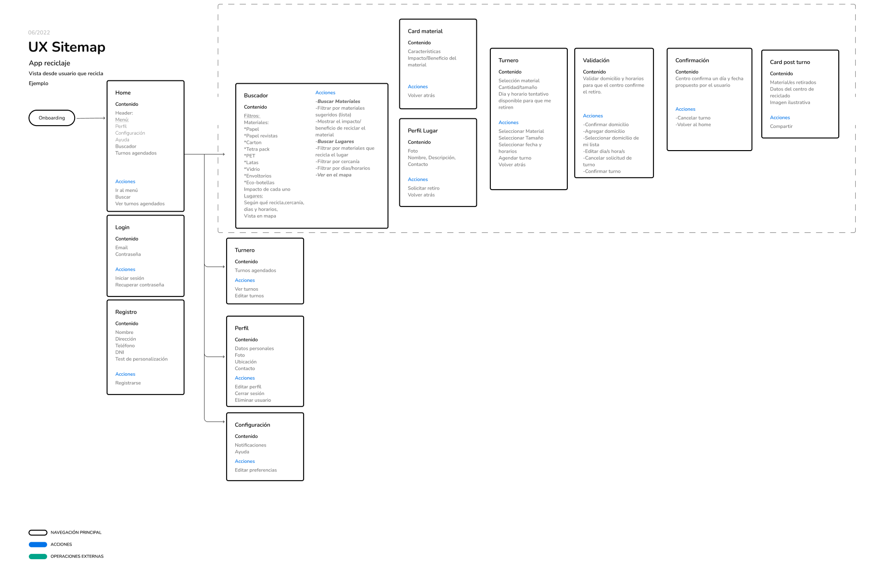Select Cerrar sesión in Perfil card
Viewport: 872px width, 588px height.
click(249, 394)
